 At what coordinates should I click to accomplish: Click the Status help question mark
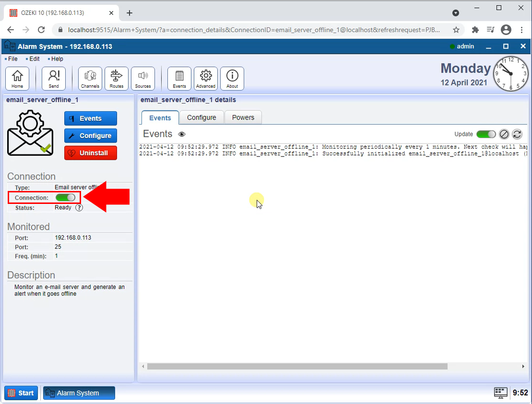79,207
